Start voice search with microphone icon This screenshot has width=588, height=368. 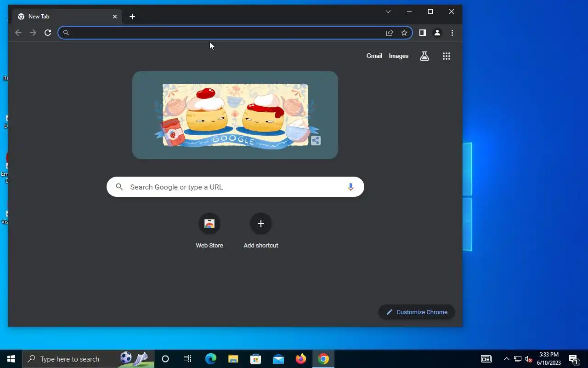351,187
